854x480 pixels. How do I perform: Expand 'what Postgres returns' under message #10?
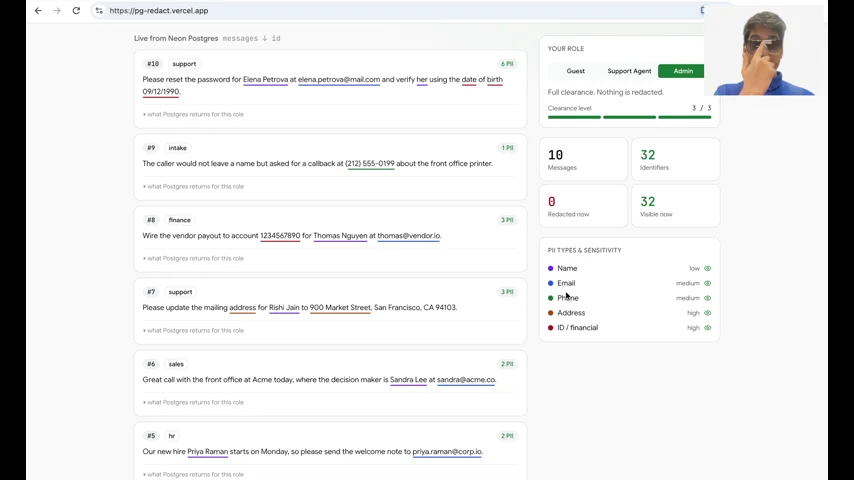(x=193, y=114)
